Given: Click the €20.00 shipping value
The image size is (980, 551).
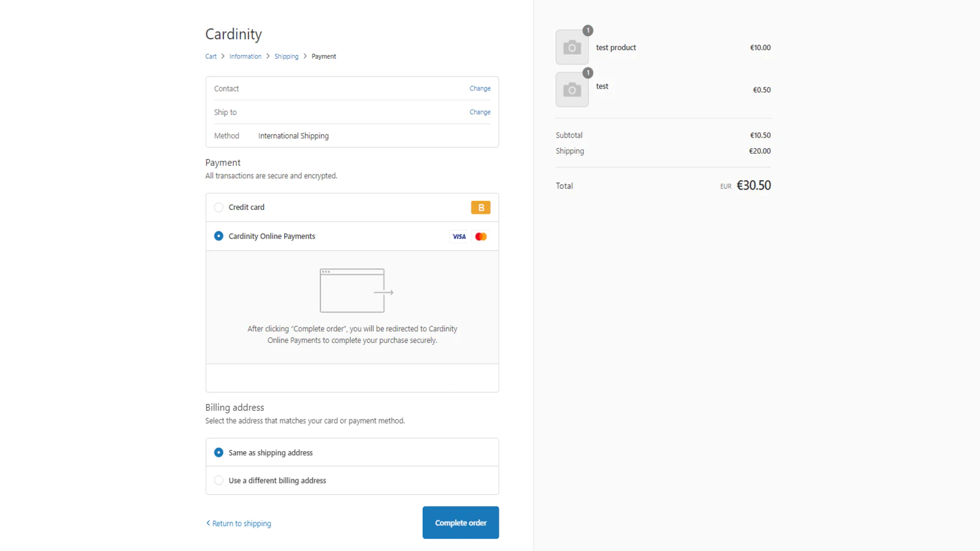Looking at the screenshot, I should (x=760, y=151).
